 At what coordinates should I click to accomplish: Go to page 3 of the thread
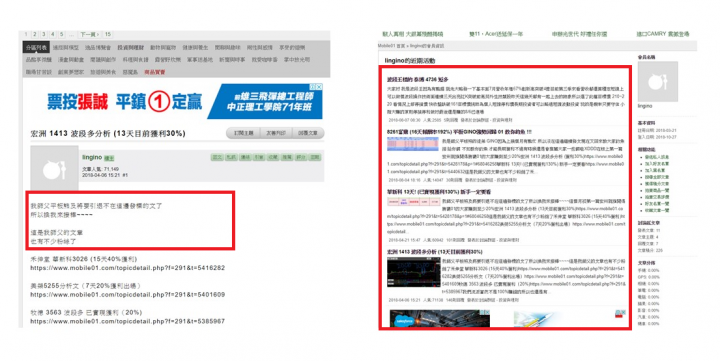pyautogui.click(x=44, y=34)
